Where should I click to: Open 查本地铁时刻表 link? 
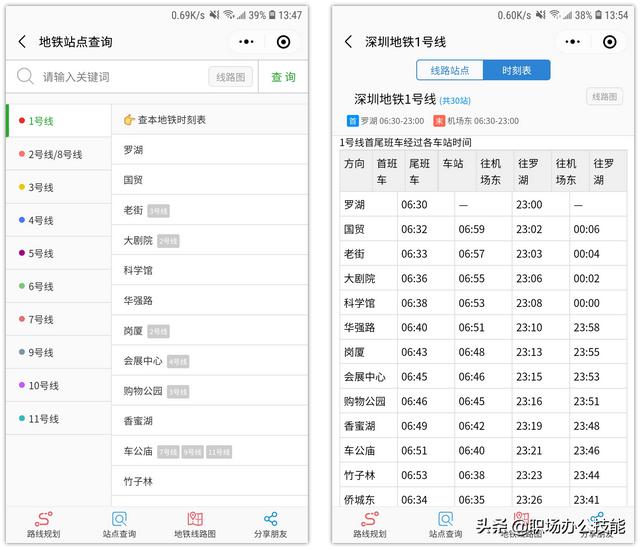[210, 120]
